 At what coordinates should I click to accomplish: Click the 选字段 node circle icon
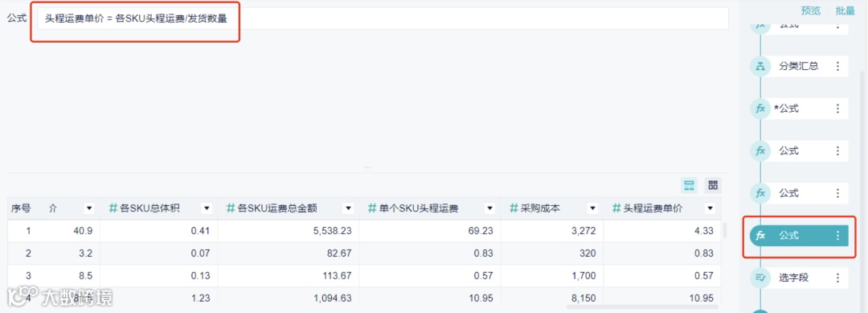point(760,278)
